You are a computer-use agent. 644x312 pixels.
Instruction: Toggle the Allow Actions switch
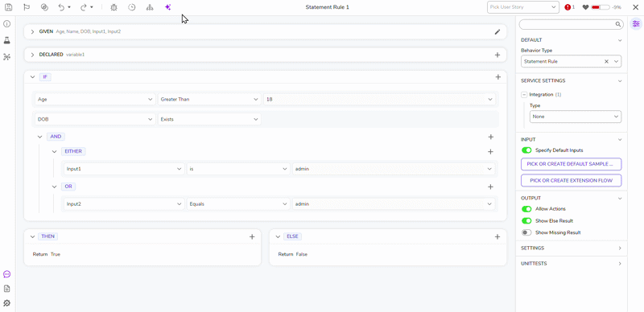(526, 209)
